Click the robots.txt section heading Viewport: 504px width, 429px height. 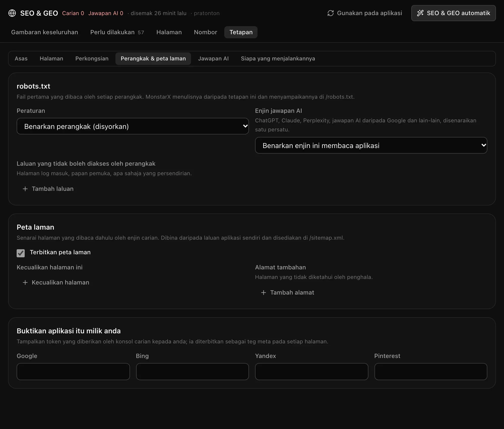pyautogui.click(x=34, y=86)
